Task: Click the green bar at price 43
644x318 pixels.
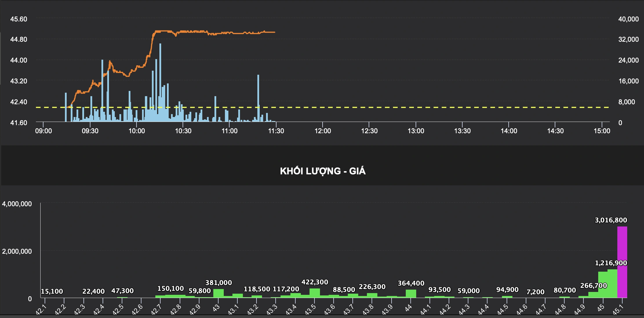Action: pos(219,293)
